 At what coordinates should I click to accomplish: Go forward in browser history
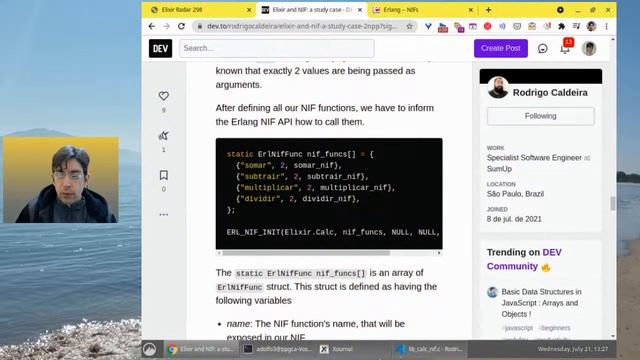(x=167, y=26)
